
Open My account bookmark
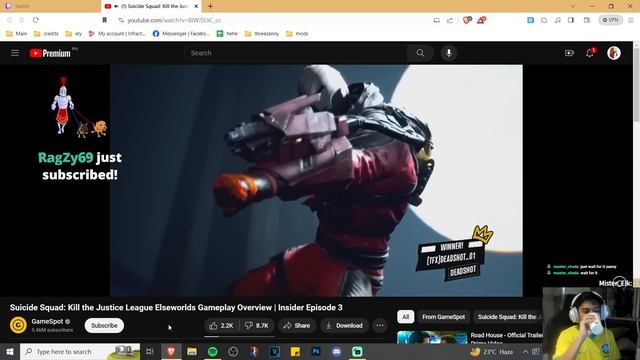click(x=117, y=33)
